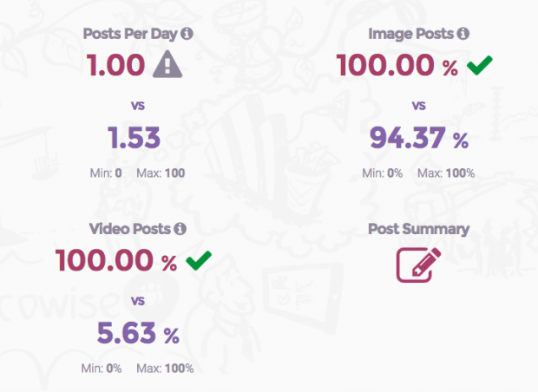Image resolution: width=538 pixels, height=392 pixels.
Task: Click the green checkmark next to Video Posts 100.00%
Action: pyautogui.click(x=199, y=260)
